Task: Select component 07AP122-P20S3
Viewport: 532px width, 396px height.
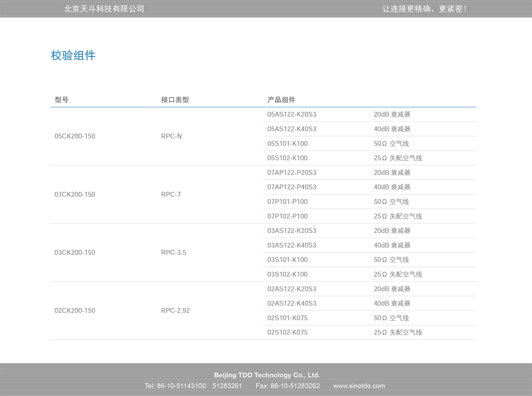Action: (x=292, y=173)
